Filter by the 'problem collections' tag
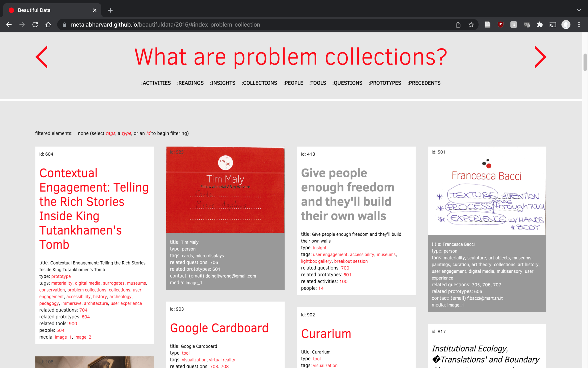The image size is (588, 368). click(x=87, y=290)
